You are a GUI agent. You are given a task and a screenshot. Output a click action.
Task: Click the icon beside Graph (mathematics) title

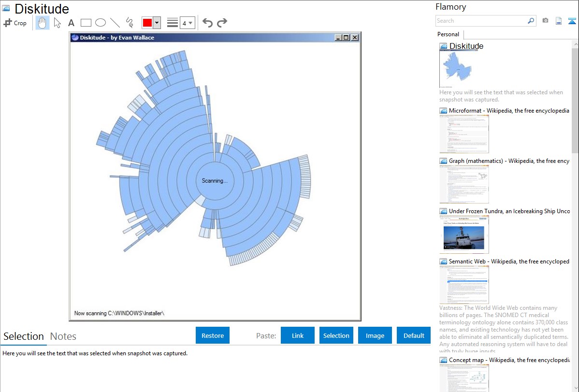pyautogui.click(x=444, y=161)
